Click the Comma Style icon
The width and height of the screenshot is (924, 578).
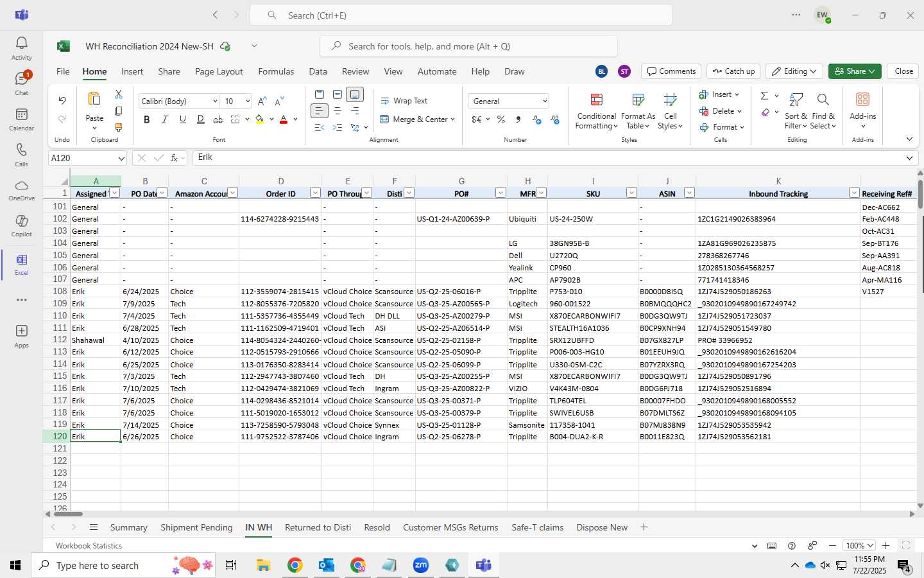(518, 119)
